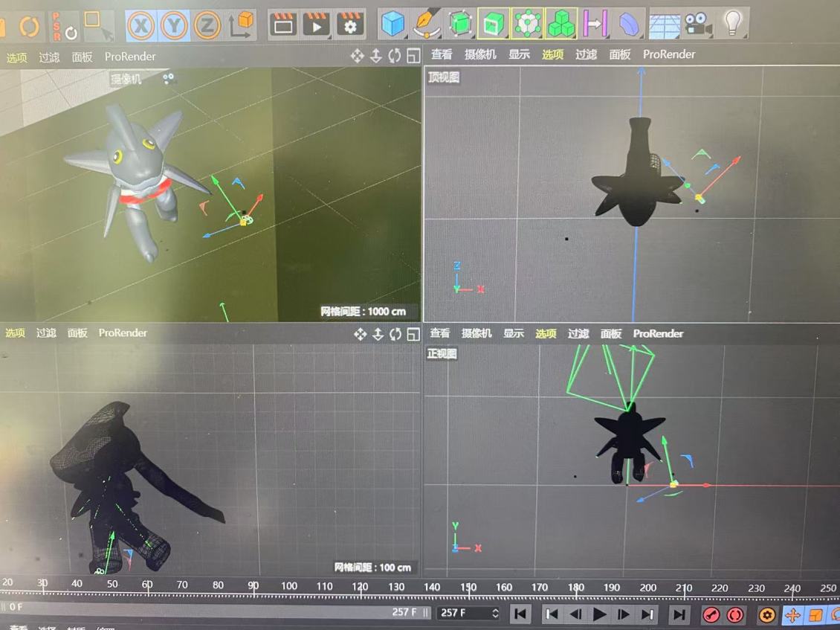The height and width of the screenshot is (630, 840).
Task: Click the extrude generator green cube icon
Action: coord(494,24)
